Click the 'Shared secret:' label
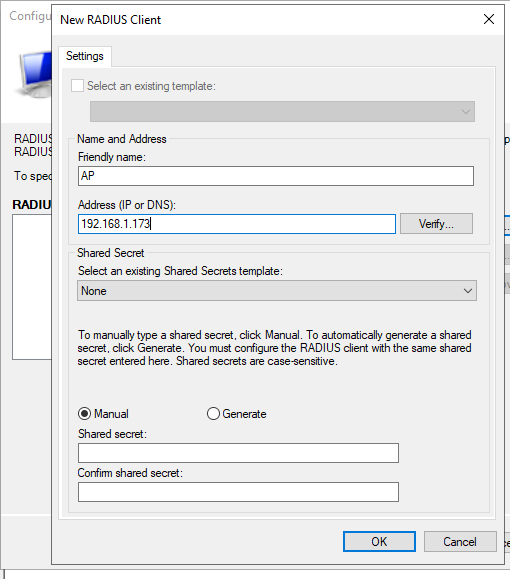Screen dimensions: 510x579 click(x=112, y=434)
